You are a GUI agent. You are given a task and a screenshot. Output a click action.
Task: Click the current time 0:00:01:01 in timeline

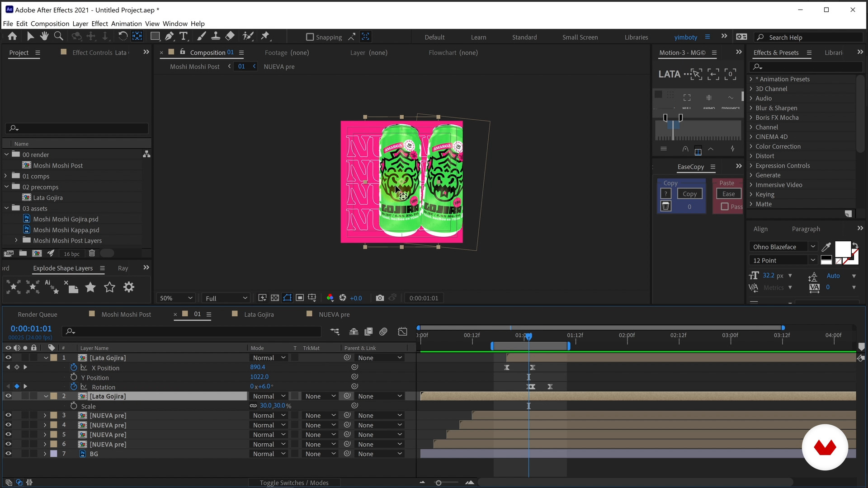[x=31, y=328]
